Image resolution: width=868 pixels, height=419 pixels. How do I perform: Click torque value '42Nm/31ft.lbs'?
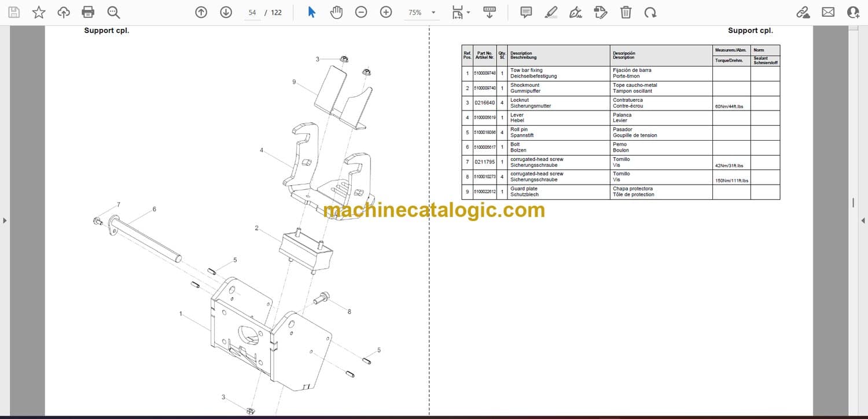pos(729,166)
